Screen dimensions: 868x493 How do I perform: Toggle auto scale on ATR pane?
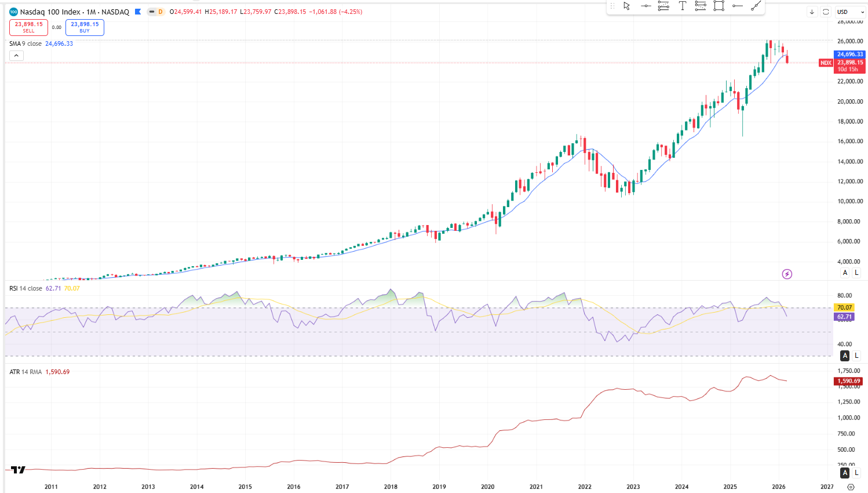click(845, 473)
